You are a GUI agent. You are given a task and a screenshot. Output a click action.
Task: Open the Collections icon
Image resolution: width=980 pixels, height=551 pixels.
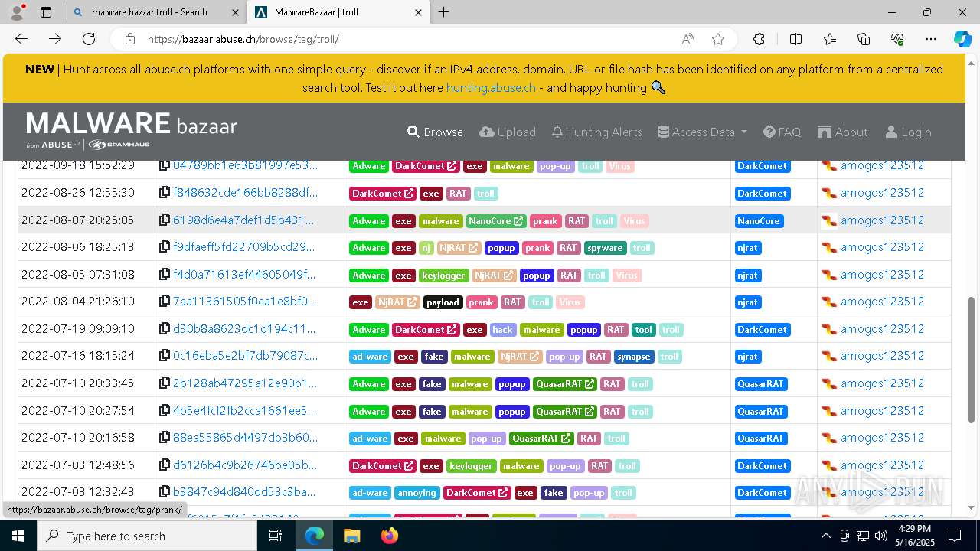[x=864, y=39]
